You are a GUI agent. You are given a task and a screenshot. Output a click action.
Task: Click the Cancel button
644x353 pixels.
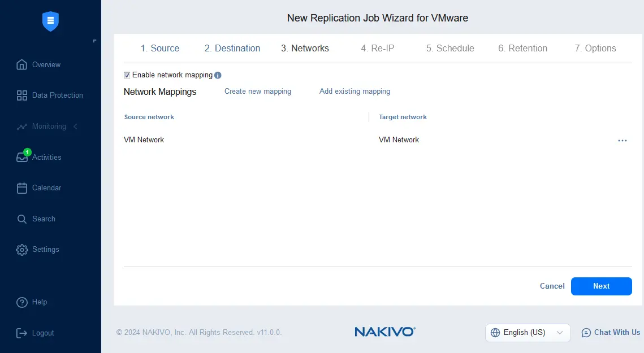(552, 286)
